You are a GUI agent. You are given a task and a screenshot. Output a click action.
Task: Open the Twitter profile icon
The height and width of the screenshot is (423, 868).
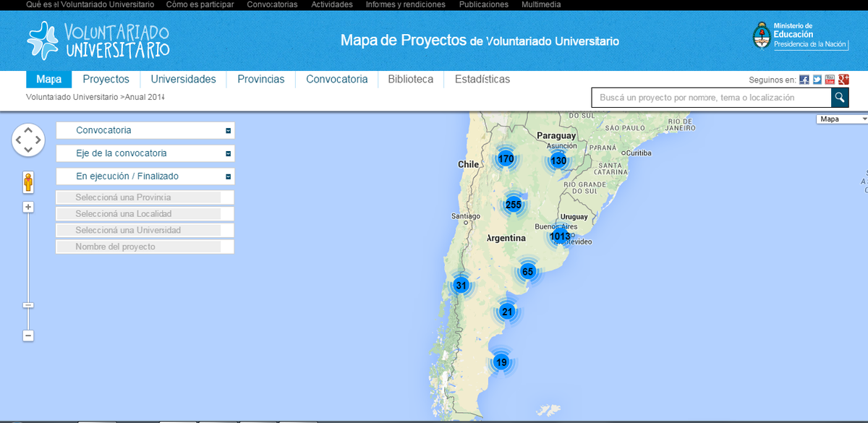[x=816, y=79]
